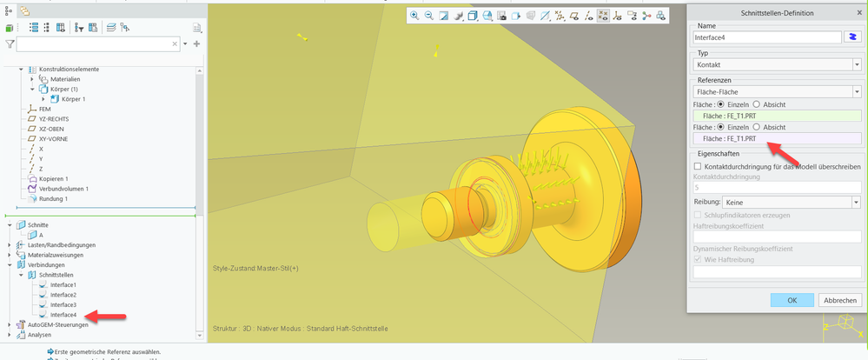Click the filter funnel icon in model tree
Viewport: 868px width, 360px height.
pos(10,43)
